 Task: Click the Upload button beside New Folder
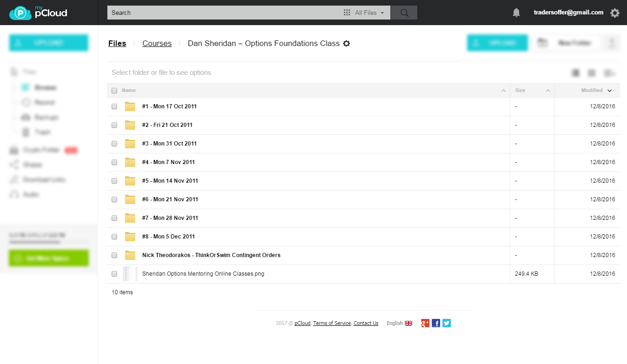[497, 43]
